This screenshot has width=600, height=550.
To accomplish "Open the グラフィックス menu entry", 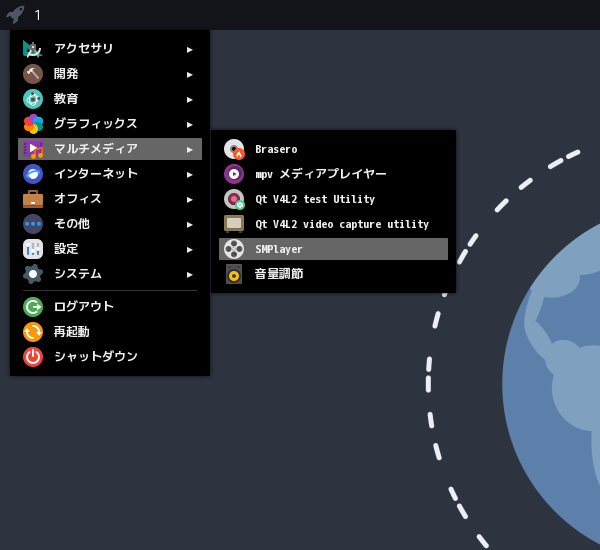I will click(110, 124).
